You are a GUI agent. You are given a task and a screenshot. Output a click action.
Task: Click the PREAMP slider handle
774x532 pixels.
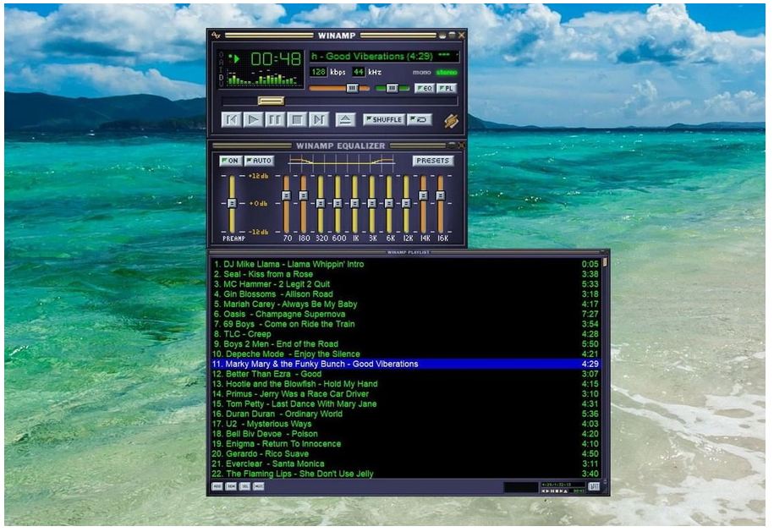pos(232,203)
